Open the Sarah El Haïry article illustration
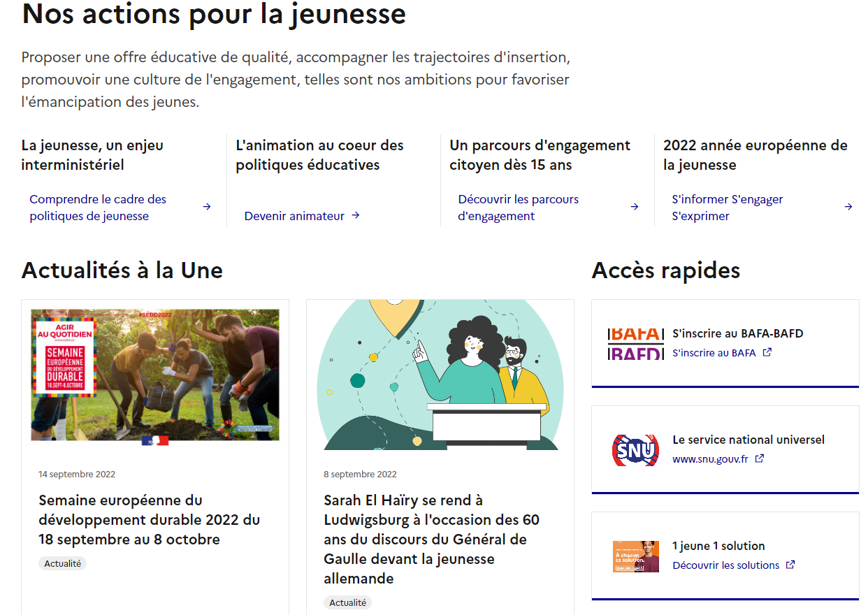 pyautogui.click(x=440, y=375)
